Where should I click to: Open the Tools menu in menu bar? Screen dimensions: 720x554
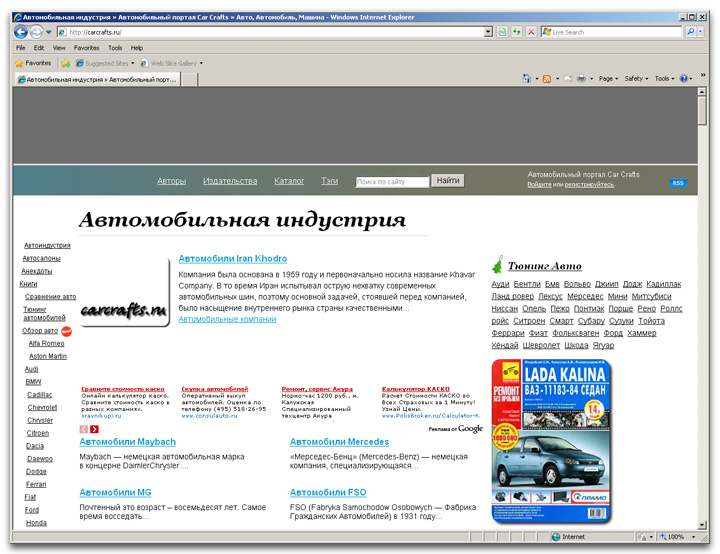coord(115,47)
